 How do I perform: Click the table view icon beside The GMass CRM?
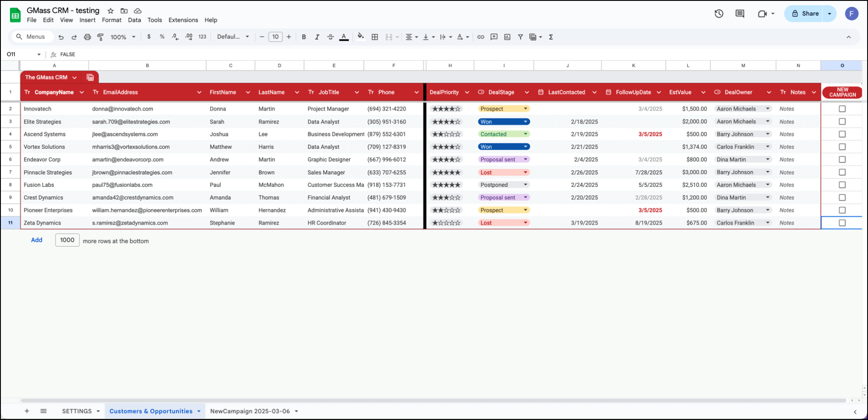point(90,77)
